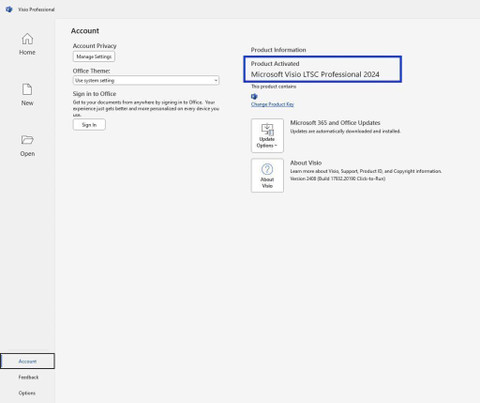
Task: Expand the Office Theme dropdown arrow
Action: [x=216, y=80]
